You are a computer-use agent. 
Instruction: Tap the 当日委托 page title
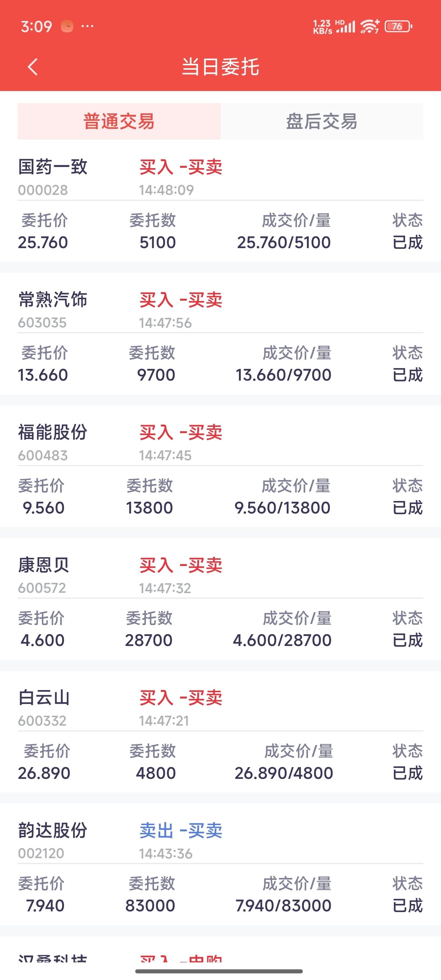coord(220,67)
